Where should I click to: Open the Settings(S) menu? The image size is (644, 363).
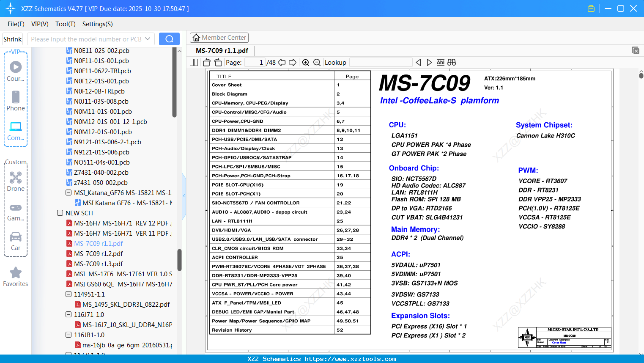point(98,24)
